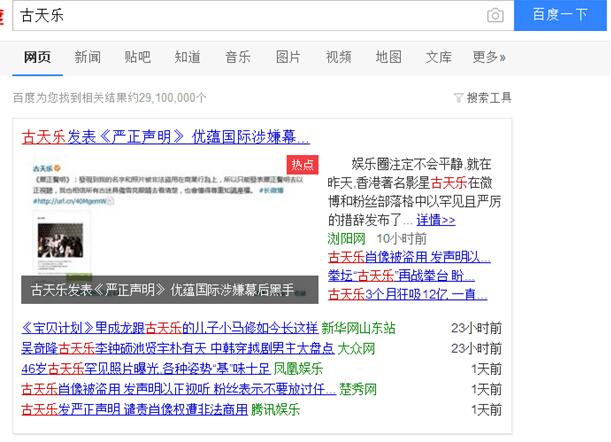Open 古天乐发严正声明 谴责肖像权遭非法商用 link

(134, 409)
